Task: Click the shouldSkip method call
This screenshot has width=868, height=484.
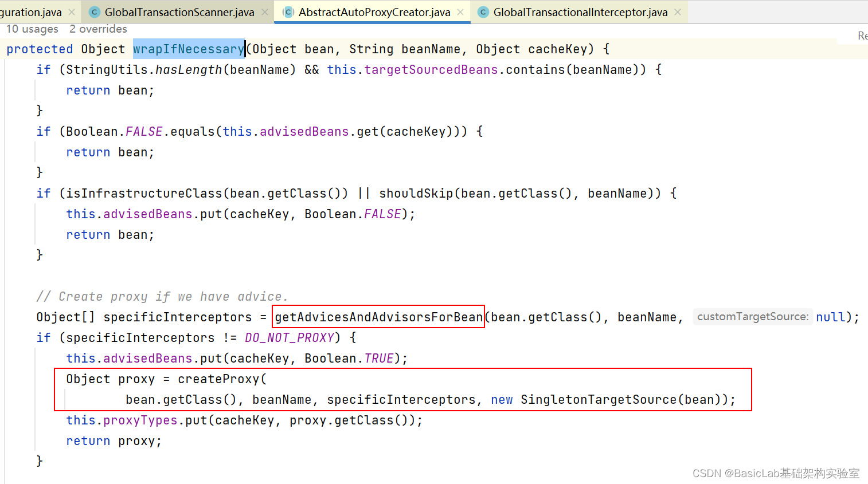Action: (x=416, y=194)
